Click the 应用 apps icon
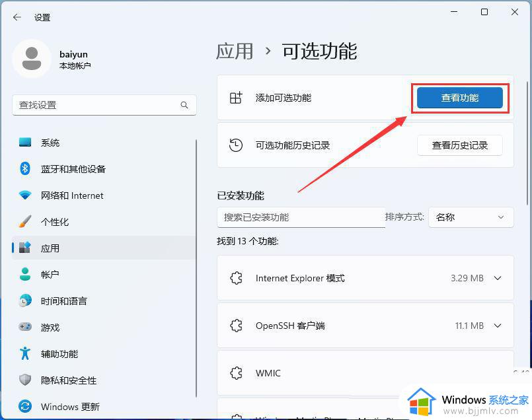This screenshot has width=532, height=420. point(25,248)
